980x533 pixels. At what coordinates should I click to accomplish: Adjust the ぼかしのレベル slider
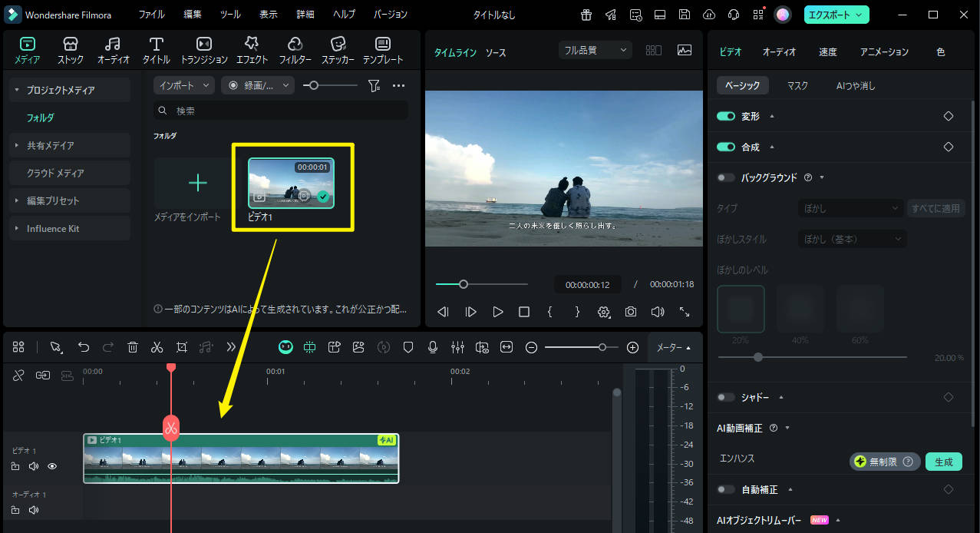[758, 356]
